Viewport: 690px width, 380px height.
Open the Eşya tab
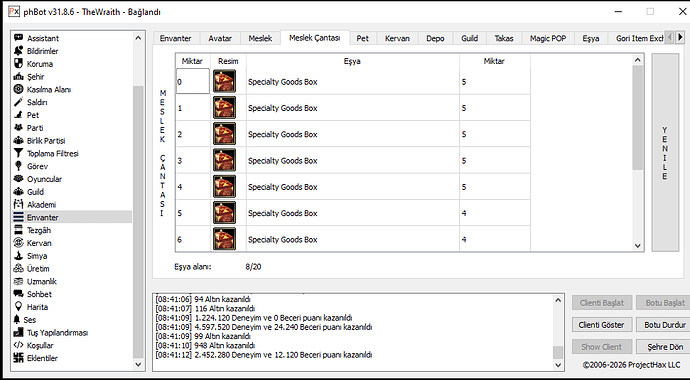[591, 38]
